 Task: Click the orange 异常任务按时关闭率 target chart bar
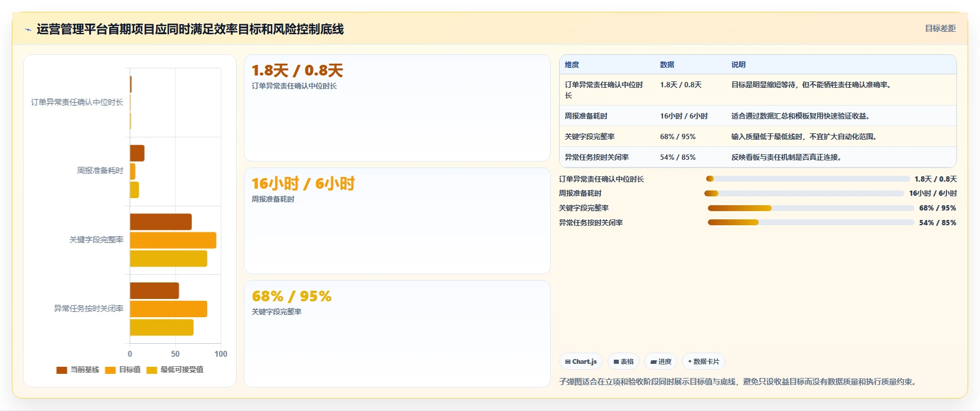(x=168, y=309)
